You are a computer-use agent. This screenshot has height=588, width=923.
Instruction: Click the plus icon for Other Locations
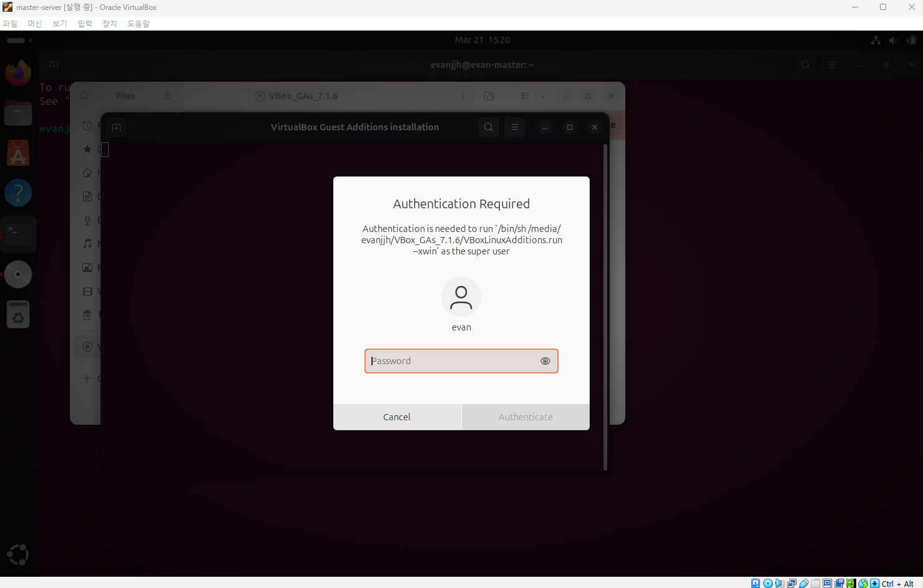(x=87, y=378)
